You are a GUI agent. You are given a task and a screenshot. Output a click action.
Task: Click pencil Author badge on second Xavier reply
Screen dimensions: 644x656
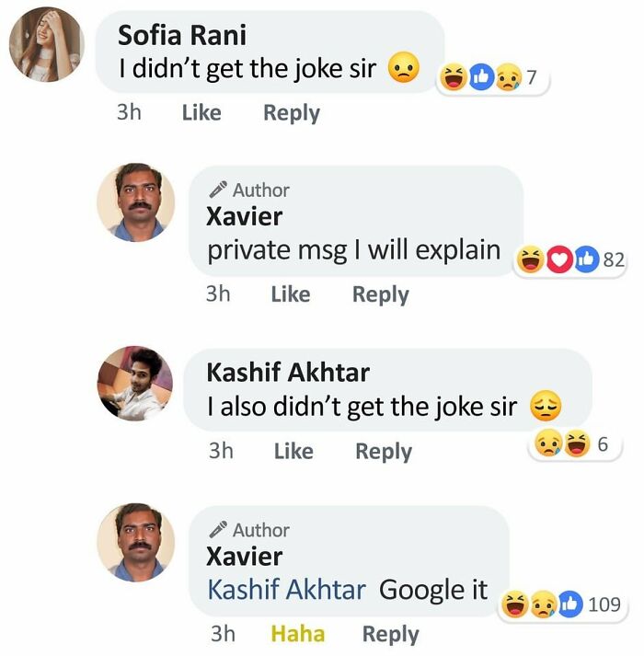coord(248,530)
